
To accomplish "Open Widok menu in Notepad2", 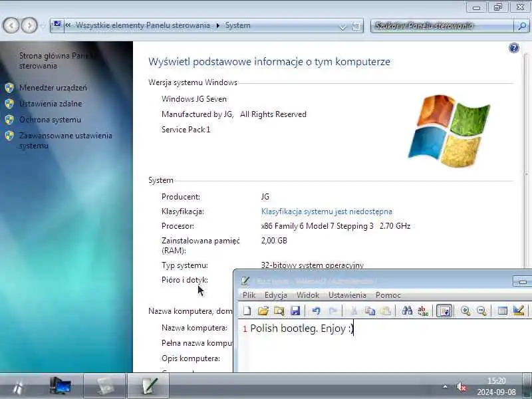I will click(308, 295).
